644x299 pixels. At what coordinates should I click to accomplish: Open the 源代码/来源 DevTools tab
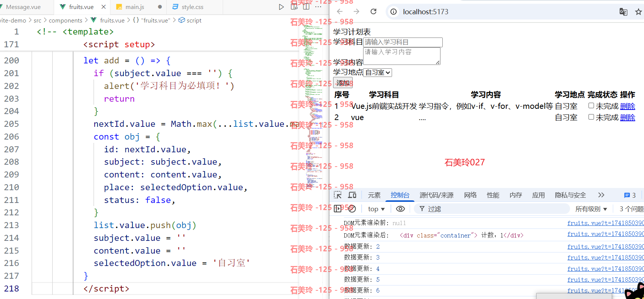point(436,195)
